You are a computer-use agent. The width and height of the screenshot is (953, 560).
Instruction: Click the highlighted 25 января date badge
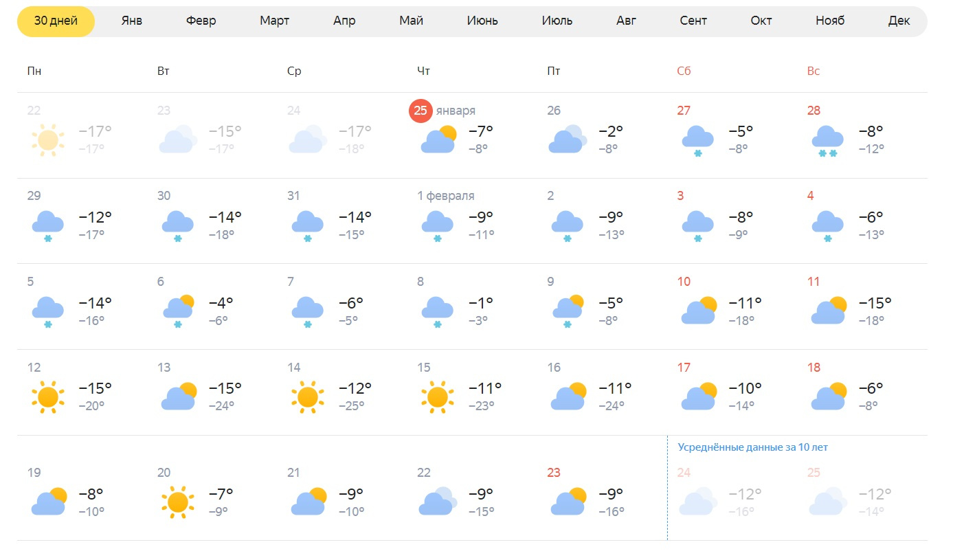[x=421, y=111]
